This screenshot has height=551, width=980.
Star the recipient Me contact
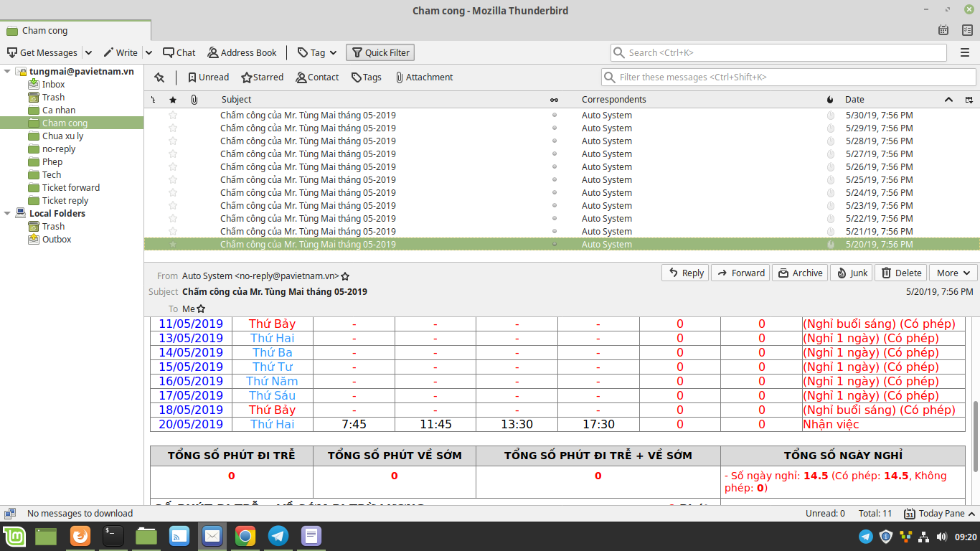point(201,309)
